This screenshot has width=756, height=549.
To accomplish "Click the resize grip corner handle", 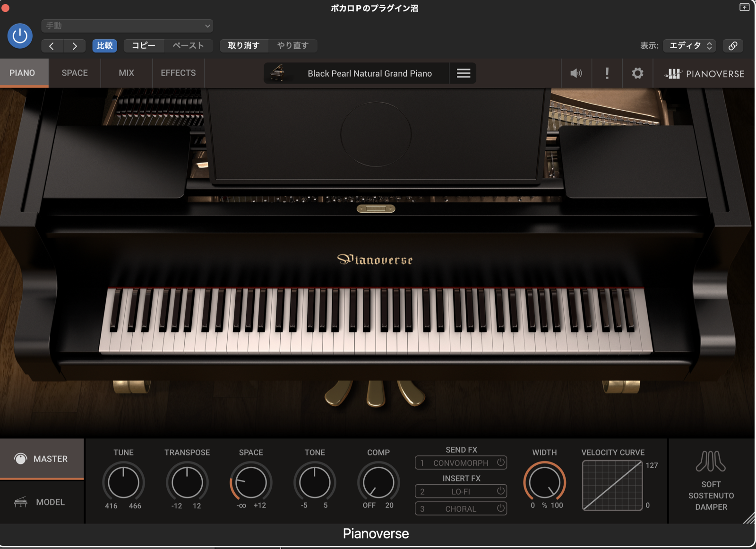I will pos(749,518).
